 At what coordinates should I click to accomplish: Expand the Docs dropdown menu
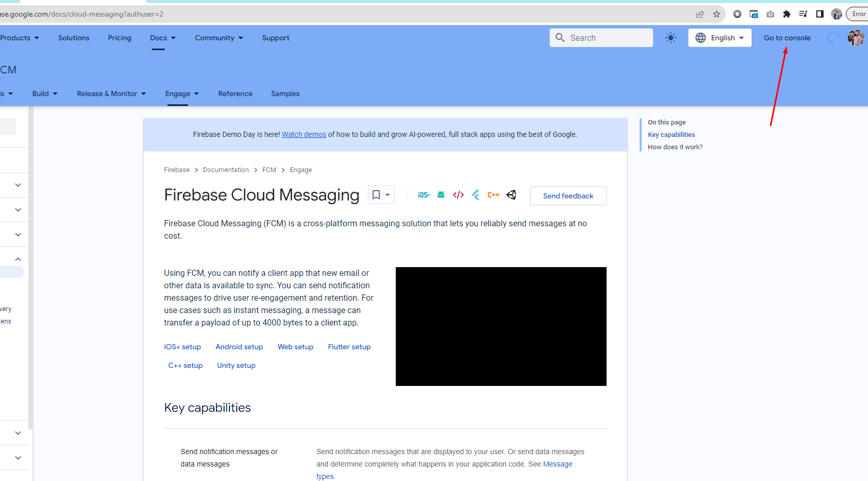163,38
